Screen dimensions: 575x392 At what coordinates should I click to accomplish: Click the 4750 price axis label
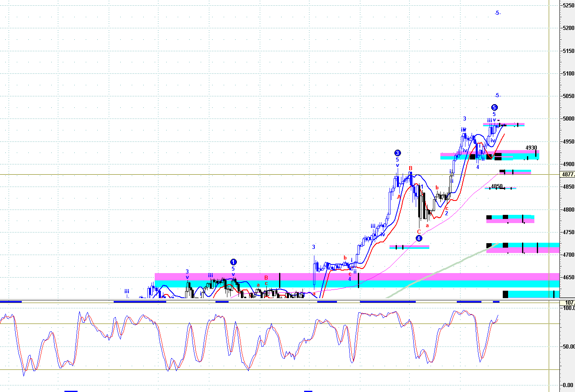568,232
